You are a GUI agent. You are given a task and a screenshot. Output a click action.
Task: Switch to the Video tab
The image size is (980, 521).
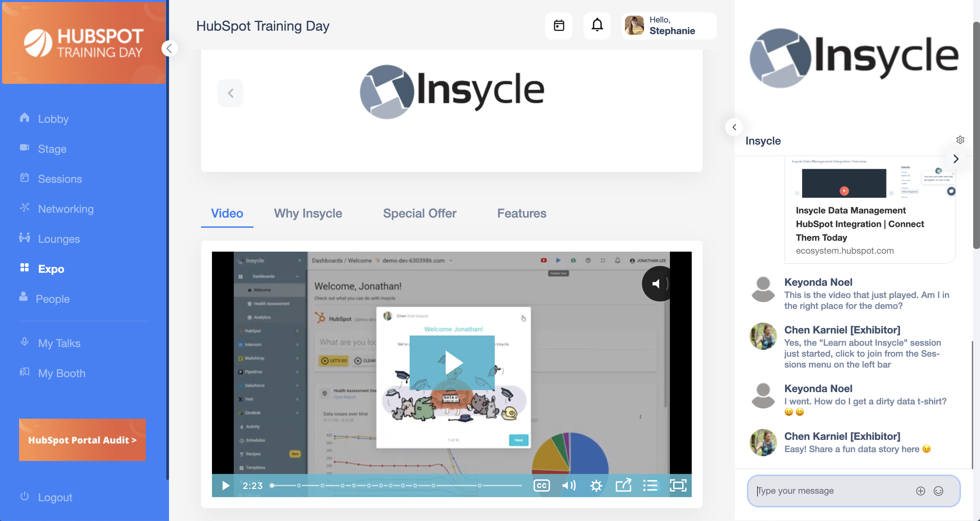tap(227, 213)
